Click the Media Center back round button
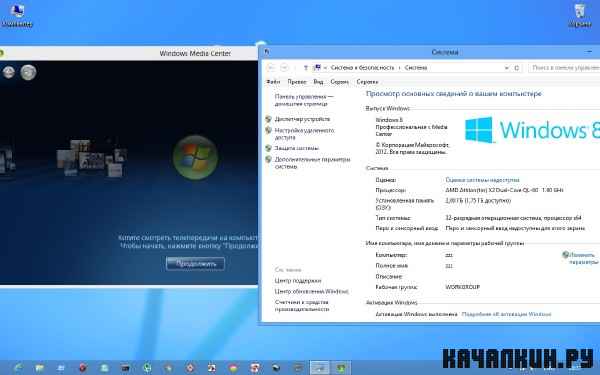Viewport: 600px width, 375px height. pyautogui.click(x=8, y=72)
